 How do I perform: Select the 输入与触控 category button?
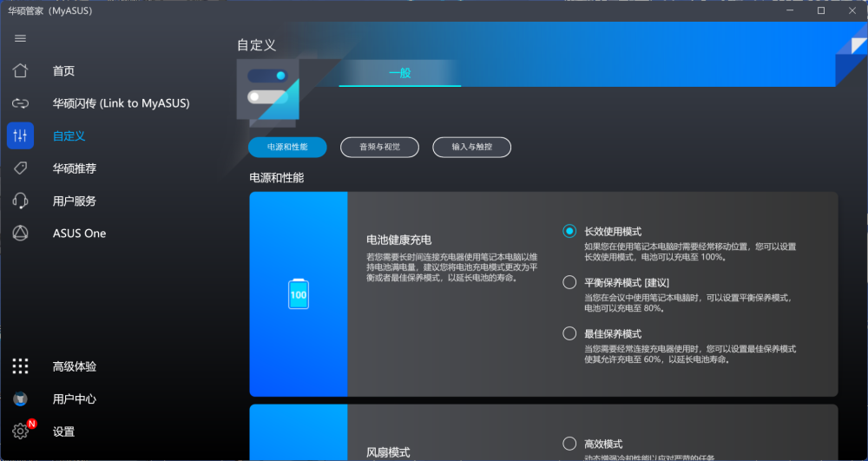click(x=471, y=148)
